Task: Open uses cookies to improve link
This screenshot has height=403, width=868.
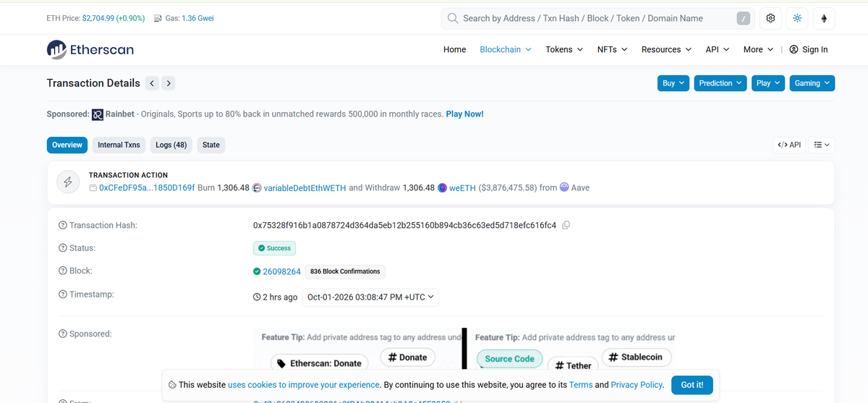Action: (x=304, y=385)
